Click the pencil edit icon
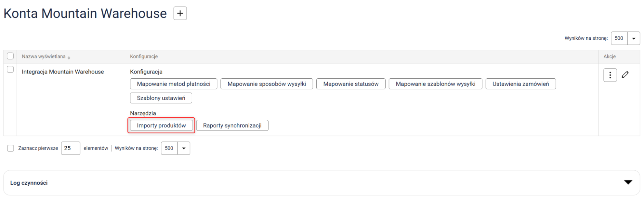Image resolution: width=644 pixels, height=199 pixels. (x=625, y=75)
